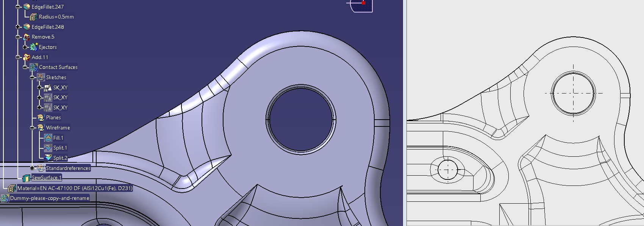This screenshot has height=226, width=644.
Task: Click the Contact Surfaces geometrical set icon
Action: tap(34, 67)
